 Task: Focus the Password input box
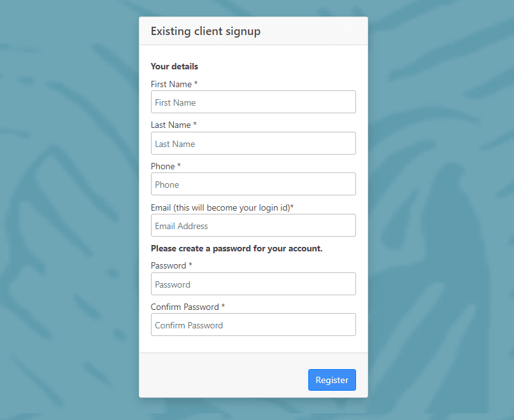coord(253,284)
